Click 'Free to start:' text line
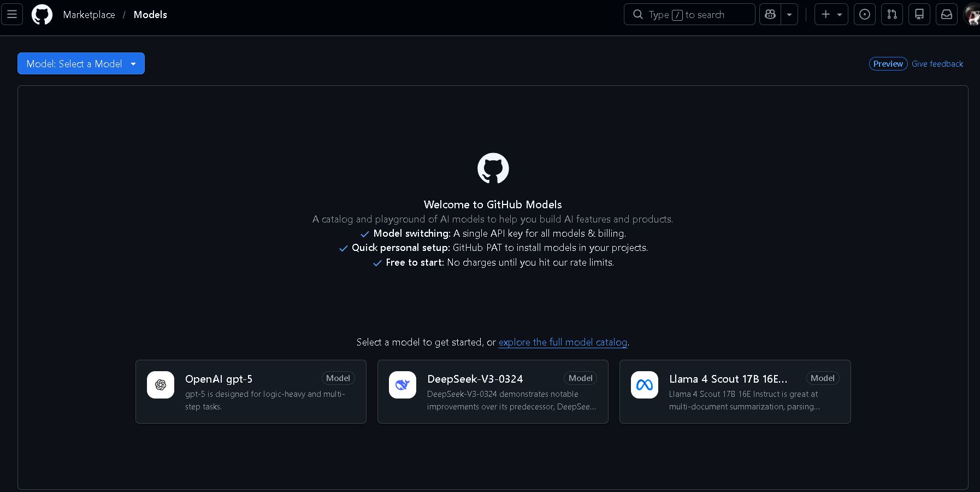980x492 pixels. point(500,262)
